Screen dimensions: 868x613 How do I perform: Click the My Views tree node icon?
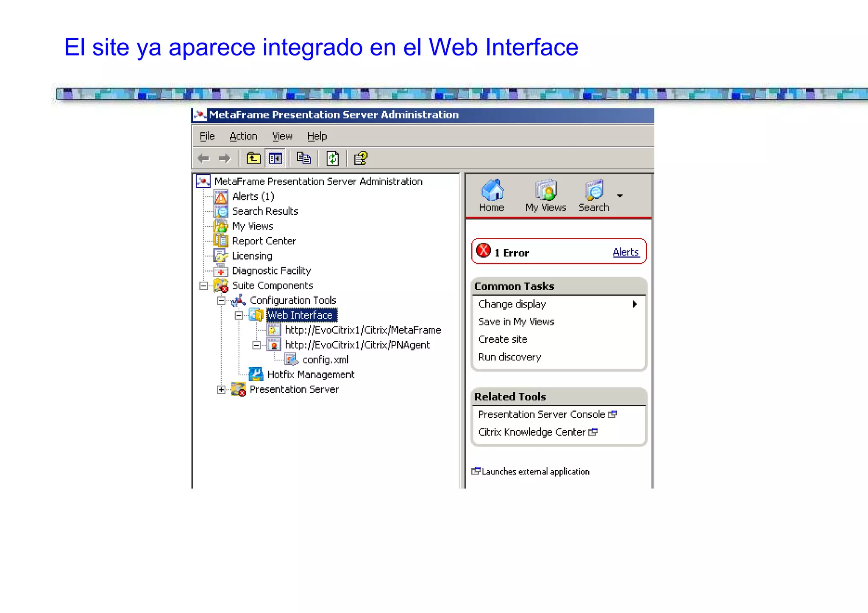click(x=221, y=226)
